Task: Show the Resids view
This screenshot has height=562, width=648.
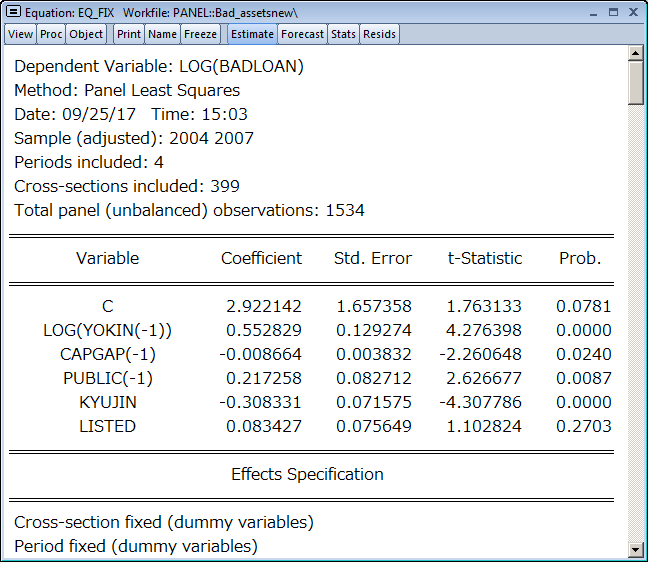Action: (x=379, y=34)
